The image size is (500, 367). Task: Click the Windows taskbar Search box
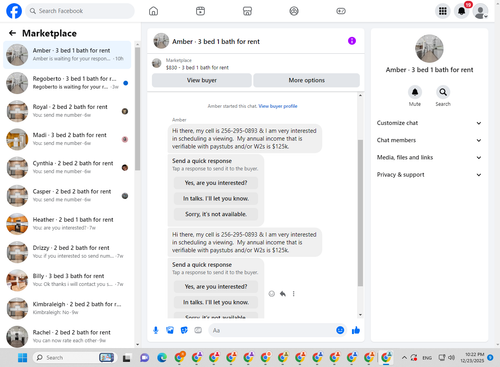[x=74, y=358]
